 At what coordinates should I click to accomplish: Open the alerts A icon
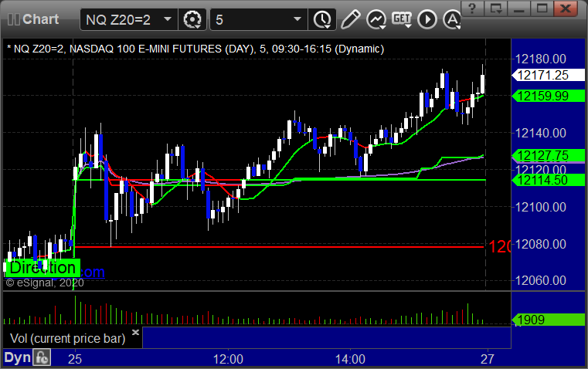pos(452,19)
